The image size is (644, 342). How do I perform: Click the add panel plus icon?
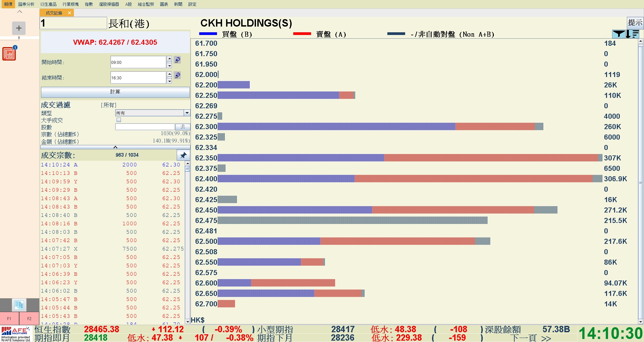(19, 28)
